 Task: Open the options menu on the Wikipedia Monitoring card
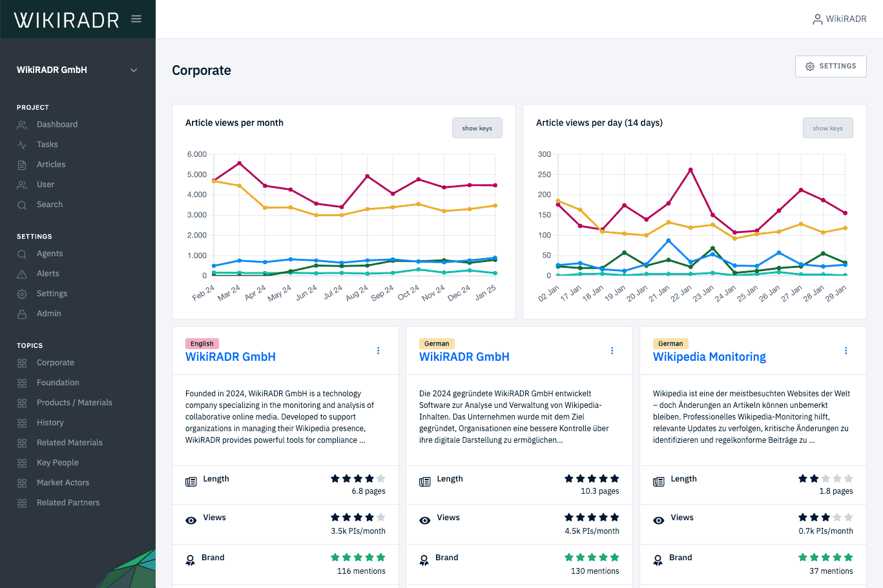846,350
